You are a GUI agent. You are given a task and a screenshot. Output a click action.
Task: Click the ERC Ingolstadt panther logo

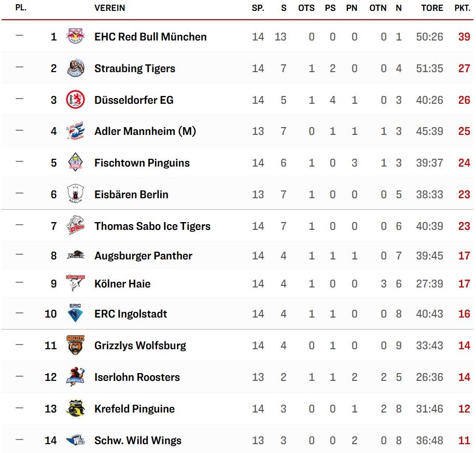point(75,313)
